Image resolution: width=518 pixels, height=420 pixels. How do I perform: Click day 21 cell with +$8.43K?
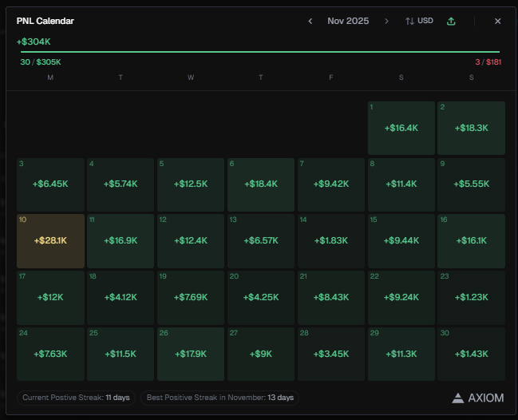(331, 298)
